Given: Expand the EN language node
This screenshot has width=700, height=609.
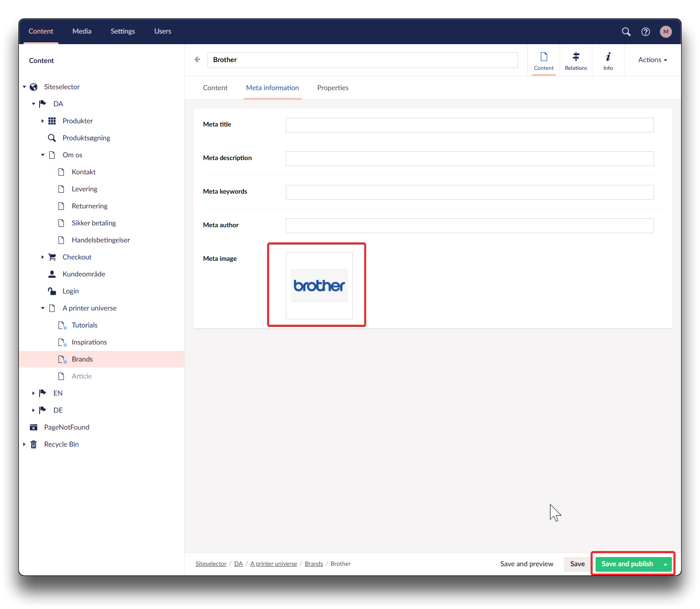Looking at the screenshot, I should tap(33, 393).
